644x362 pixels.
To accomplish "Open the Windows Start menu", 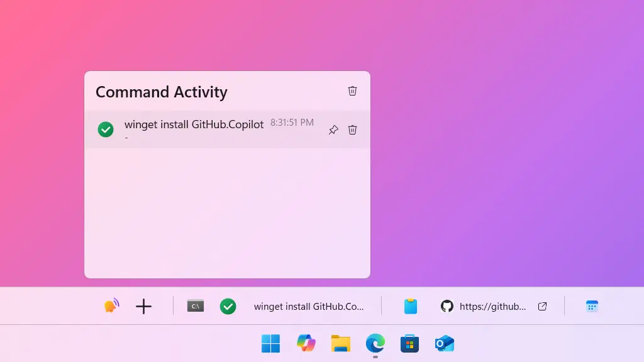I will pos(270,344).
